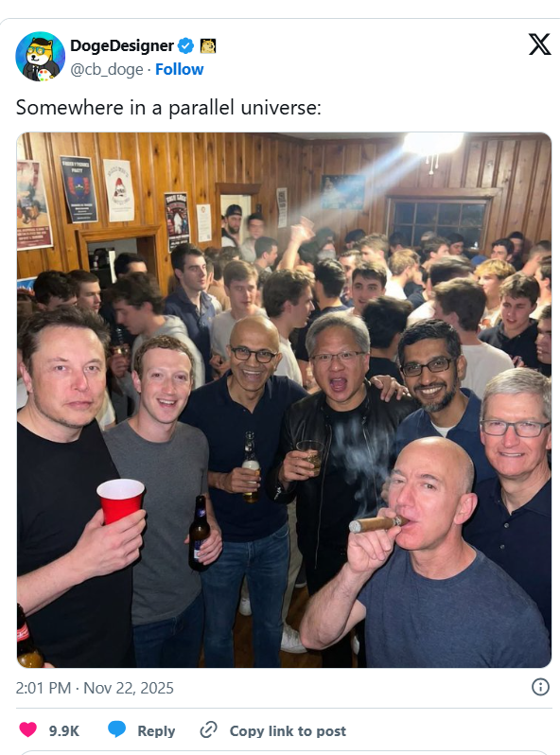Click the X logo
Image resolution: width=560 pixels, height=755 pixels.
tap(540, 44)
